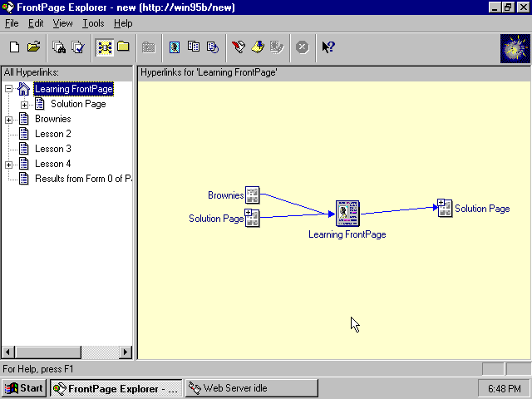Expand the Brownies tree node
The image size is (532, 399).
tap(9, 120)
